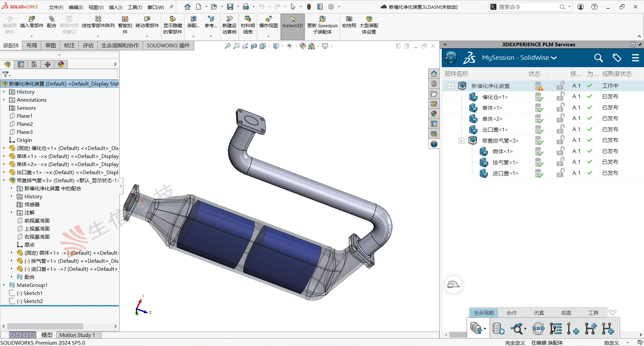Screen dimensions: 644x346
Task: Switch to 草图 tab
Action: pyautogui.click(x=51, y=45)
